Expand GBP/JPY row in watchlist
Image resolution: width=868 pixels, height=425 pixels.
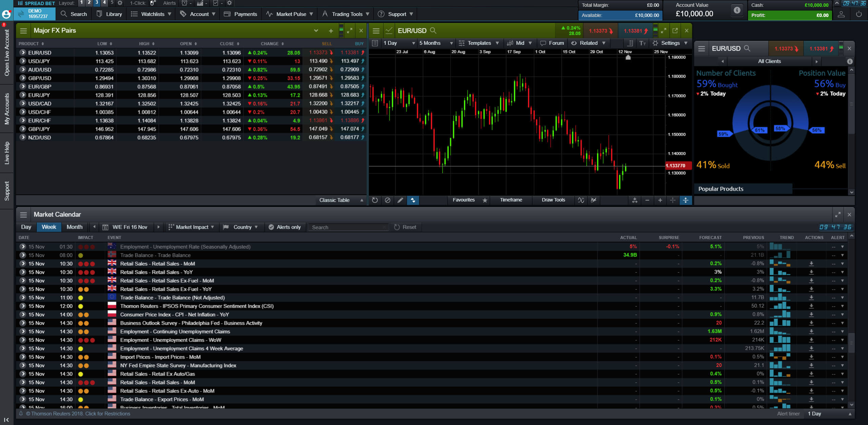point(23,129)
